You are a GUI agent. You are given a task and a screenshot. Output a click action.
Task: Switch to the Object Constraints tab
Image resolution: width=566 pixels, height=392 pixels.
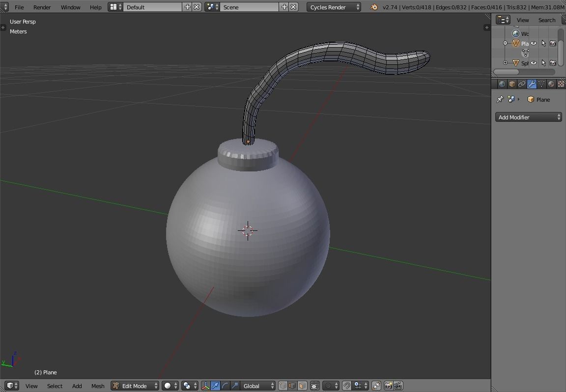click(x=522, y=84)
